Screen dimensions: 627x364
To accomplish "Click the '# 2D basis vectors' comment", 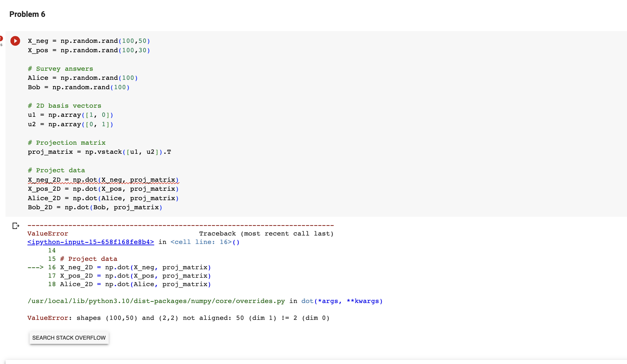I will (x=65, y=105).
